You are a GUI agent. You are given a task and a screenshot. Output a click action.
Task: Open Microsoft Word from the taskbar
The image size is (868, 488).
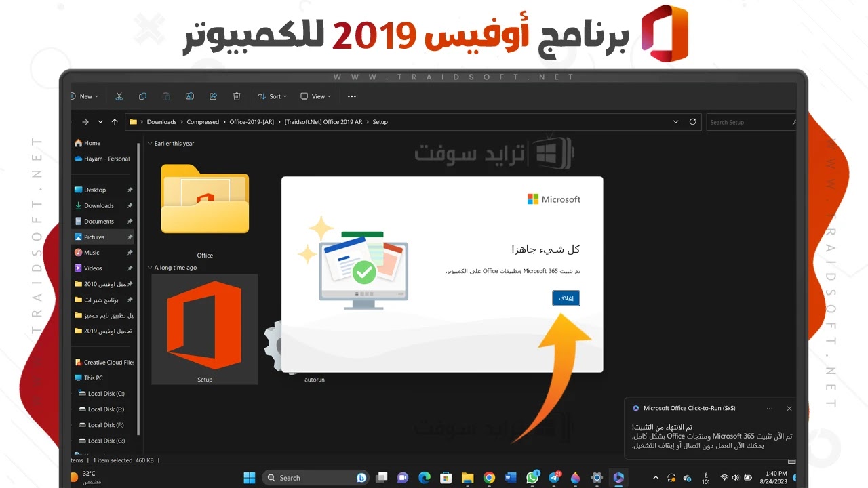pos(511,478)
